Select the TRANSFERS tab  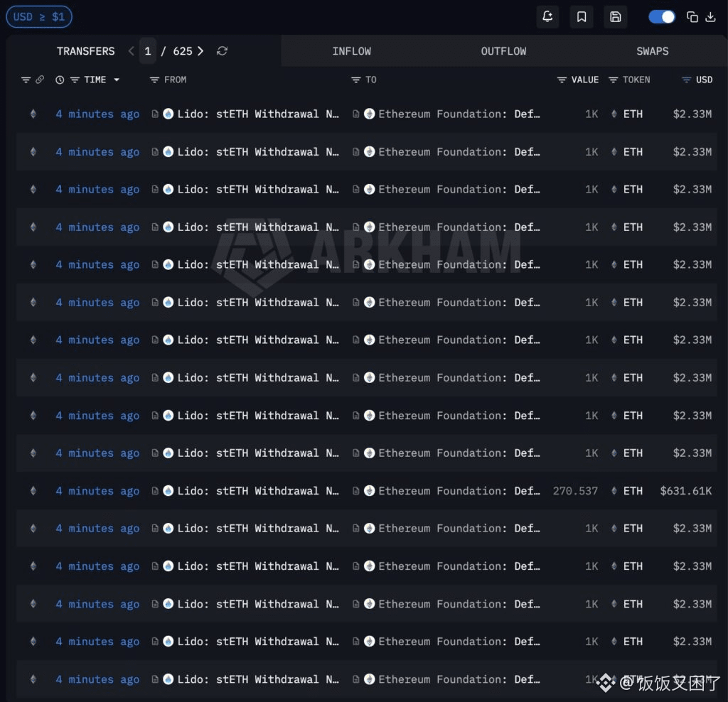(x=85, y=51)
